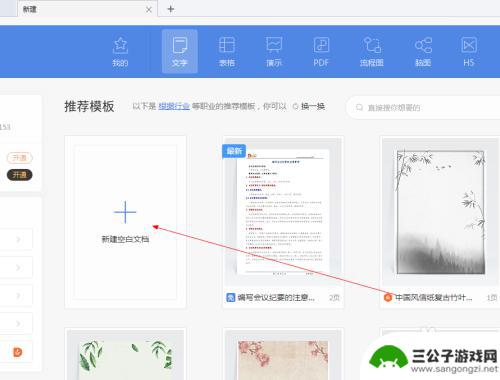Open the green leaves letter paper template thumbnail
The height and width of the screenshot is (380, 500).
125,355
